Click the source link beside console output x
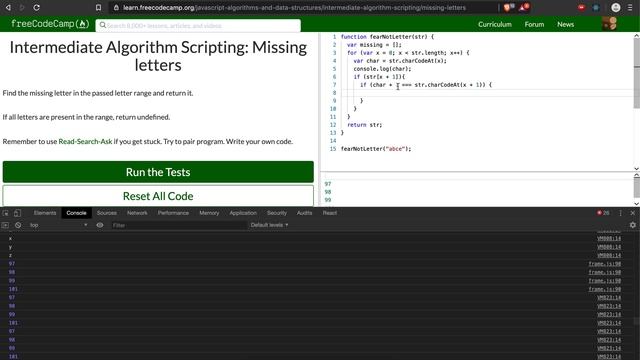The height and width of the screenshot is (360, 640). click(609, 238)
